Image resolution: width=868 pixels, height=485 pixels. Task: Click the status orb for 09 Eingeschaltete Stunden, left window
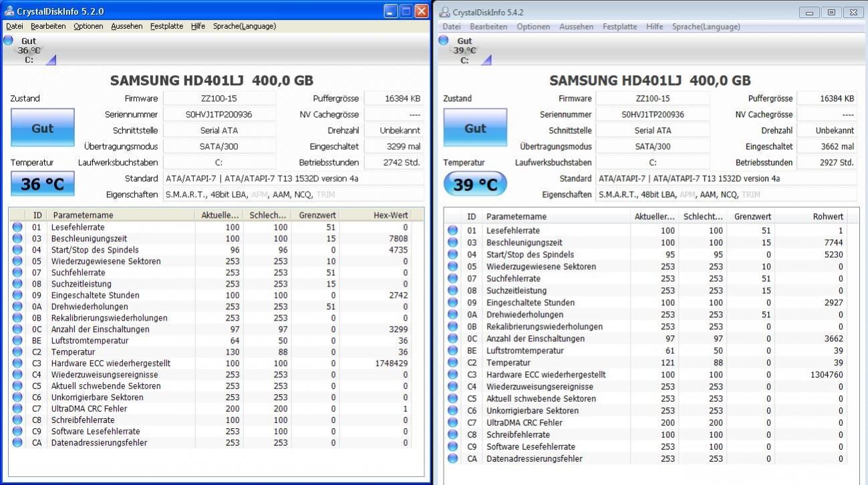click(17, 295)
